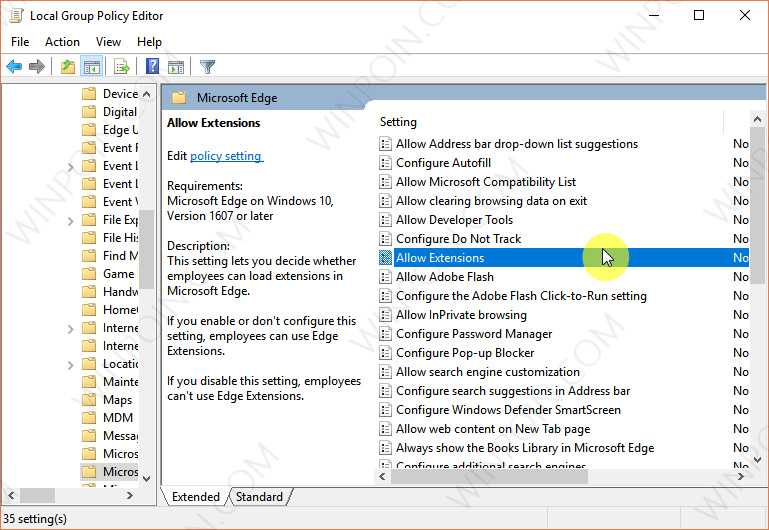Select the Device folder in tree
The image size is (769, 530).
(110, 94)
